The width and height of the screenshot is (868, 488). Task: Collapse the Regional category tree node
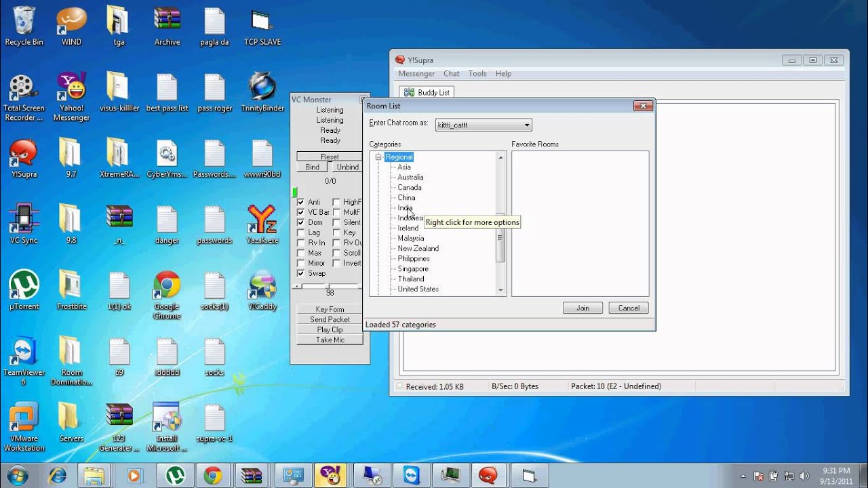[x=379, y=157]
